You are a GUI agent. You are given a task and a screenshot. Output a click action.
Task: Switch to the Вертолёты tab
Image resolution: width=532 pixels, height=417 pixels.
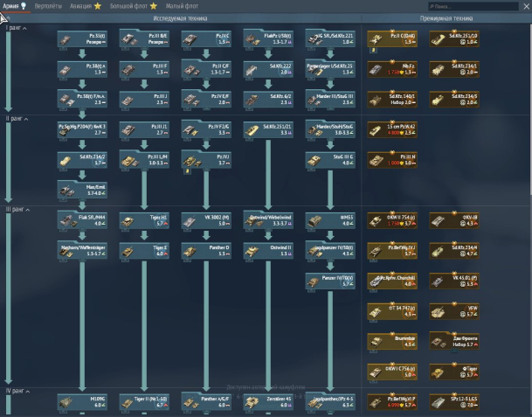tap(50, 6)
